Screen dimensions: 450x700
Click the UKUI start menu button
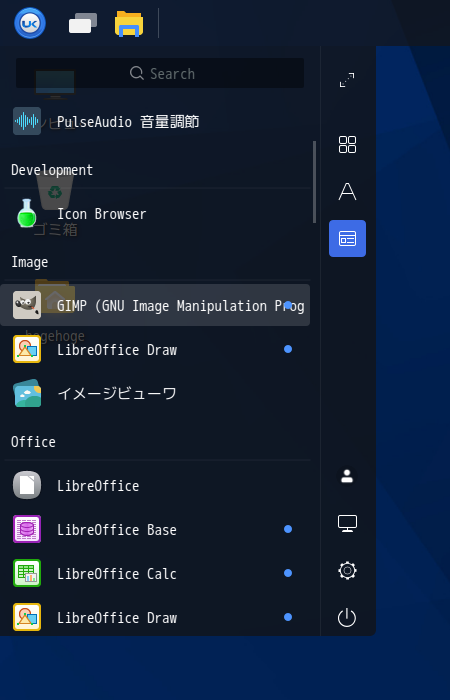(x=29, y=23)
